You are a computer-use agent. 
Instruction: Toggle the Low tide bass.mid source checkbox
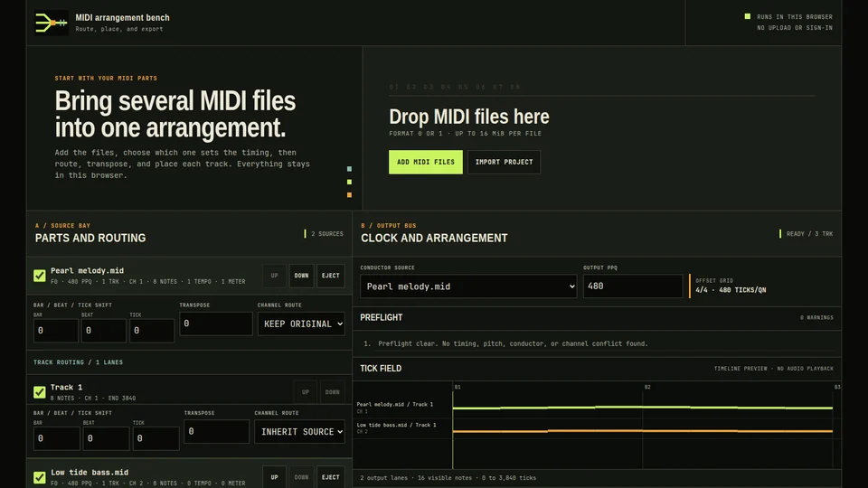(39, 477)
